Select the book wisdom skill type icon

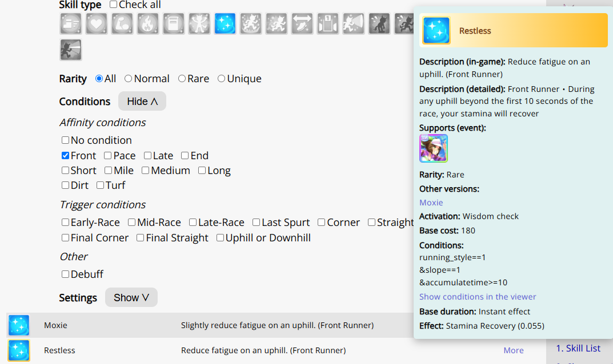(174, 24)
